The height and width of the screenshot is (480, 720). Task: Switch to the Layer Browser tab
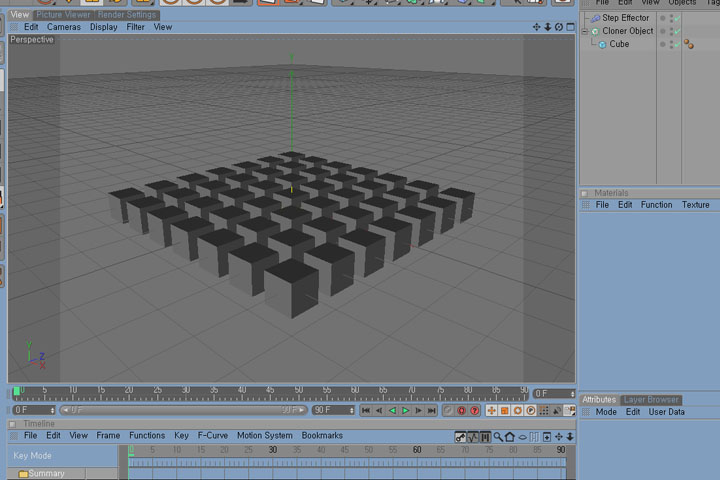[x=651, y=400]
